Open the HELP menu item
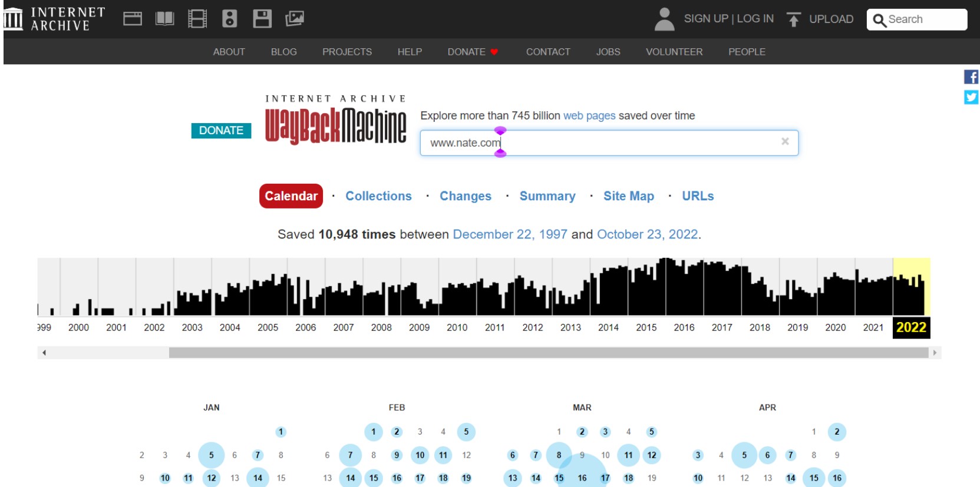Viewport: 980px width, 487px height. [410, 52]
